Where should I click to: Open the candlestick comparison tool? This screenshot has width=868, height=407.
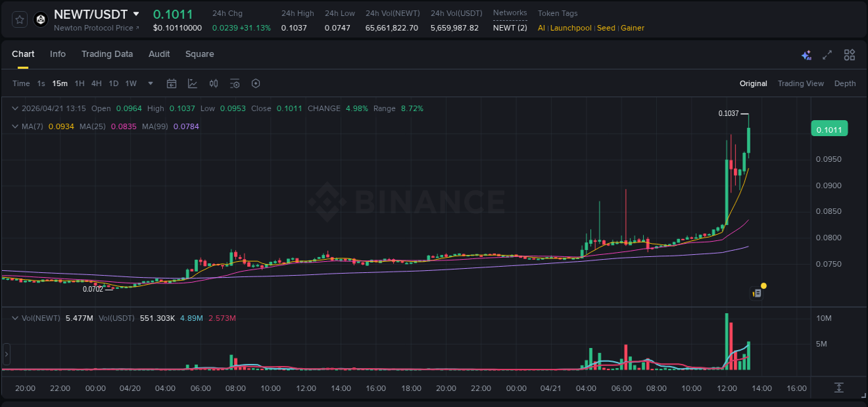[x=213, y=83]
